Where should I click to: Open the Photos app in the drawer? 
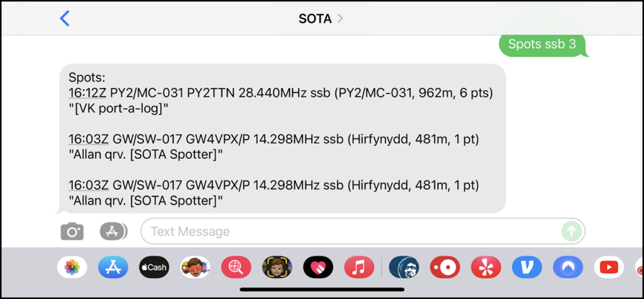click(72, 268)
